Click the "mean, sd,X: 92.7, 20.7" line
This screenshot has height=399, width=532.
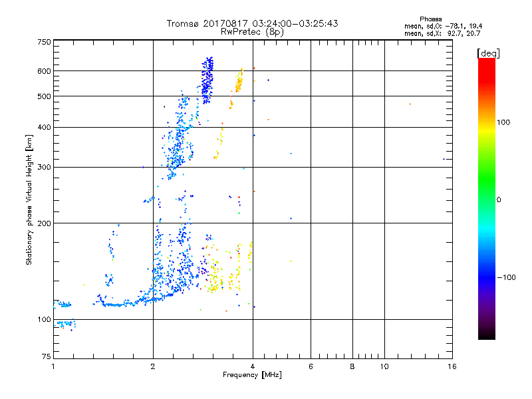[442, 34]
